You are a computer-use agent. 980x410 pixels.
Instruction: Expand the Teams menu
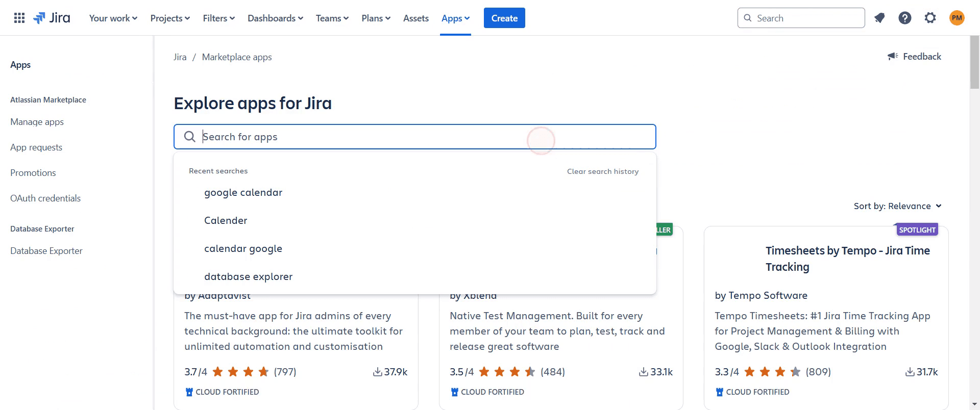[x=332, y=18]
